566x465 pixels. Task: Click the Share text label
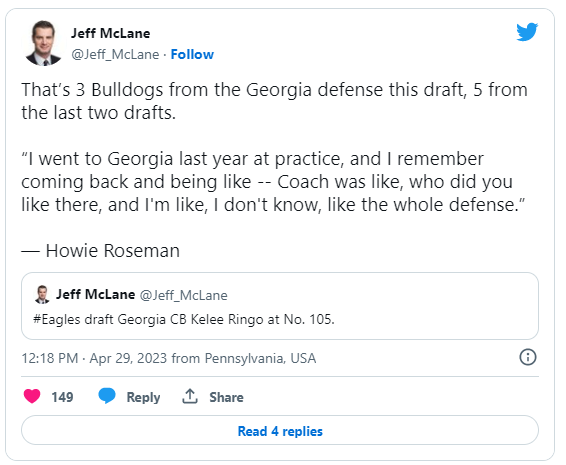click(x=226, y=397)
